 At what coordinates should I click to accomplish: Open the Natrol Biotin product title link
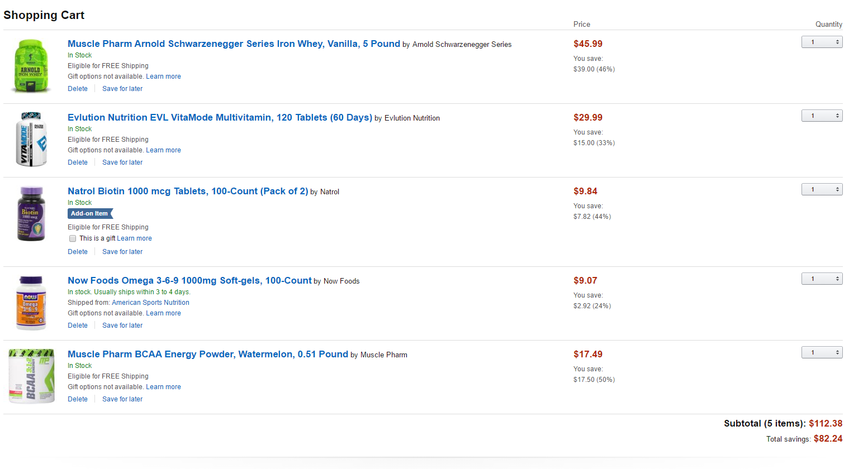[188, 191]
